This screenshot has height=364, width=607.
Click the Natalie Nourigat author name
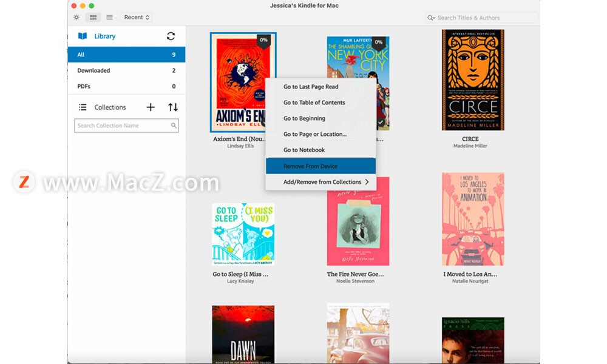pyautogui.click(x=470, y=281)
